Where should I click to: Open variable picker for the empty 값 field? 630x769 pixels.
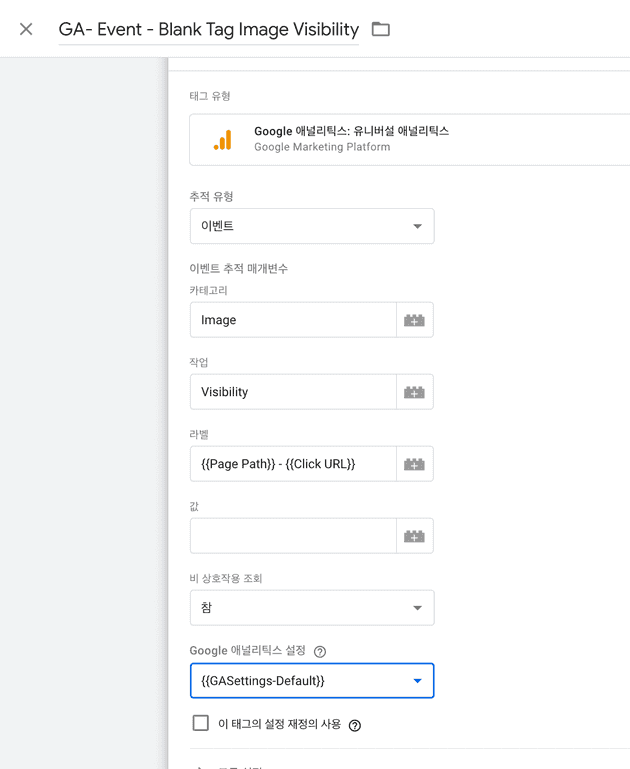[414, 536]
